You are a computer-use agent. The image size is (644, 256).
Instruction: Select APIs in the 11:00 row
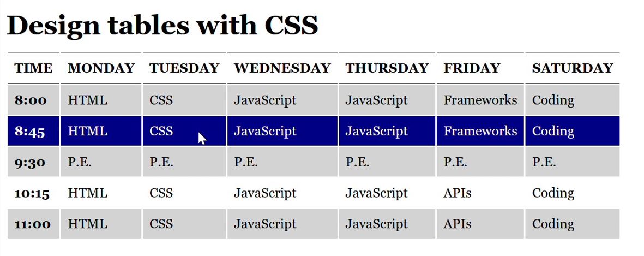coord(458,224)
